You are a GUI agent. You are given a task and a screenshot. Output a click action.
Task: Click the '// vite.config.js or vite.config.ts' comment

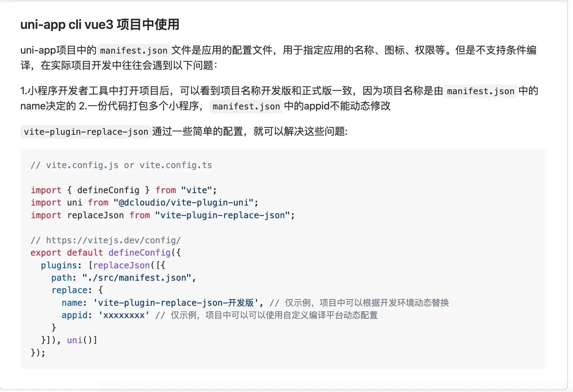coord(121,165)
